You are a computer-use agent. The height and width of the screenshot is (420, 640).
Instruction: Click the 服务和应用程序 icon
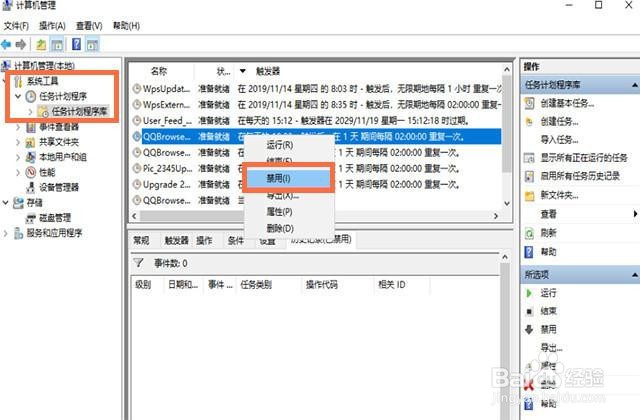(18, 233)
